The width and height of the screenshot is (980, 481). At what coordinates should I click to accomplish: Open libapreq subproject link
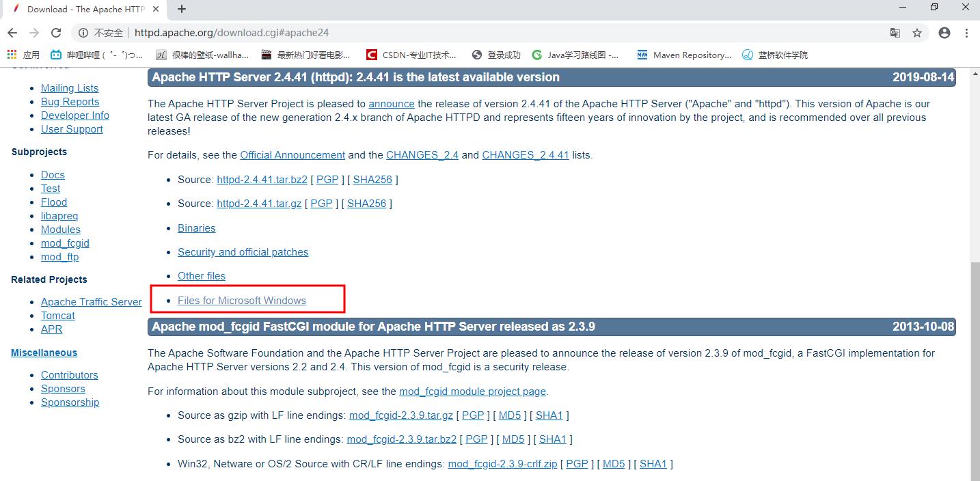[59, 216]
